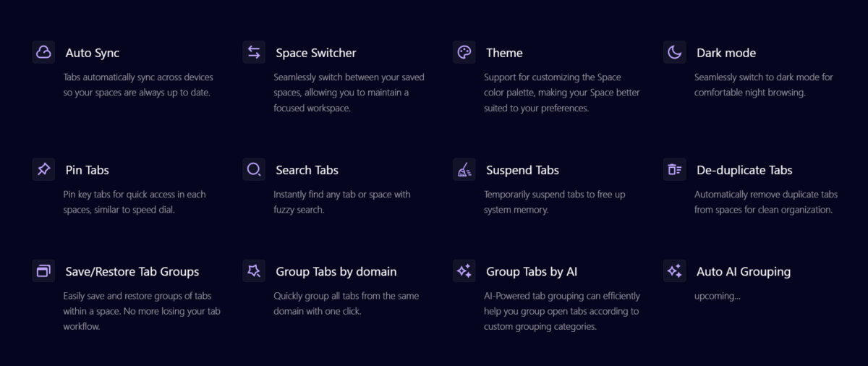Click the Suspend Tabs heading
Image resolution: width=868 pixels, height=366 pixels.
522,170
